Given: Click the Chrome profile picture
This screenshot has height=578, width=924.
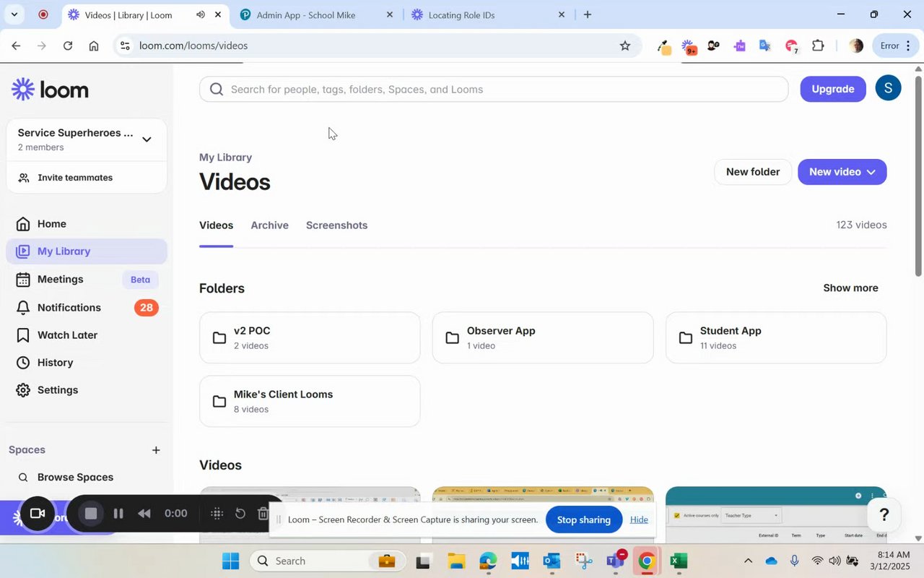Looking at the screenshot, I should [856, 46].
